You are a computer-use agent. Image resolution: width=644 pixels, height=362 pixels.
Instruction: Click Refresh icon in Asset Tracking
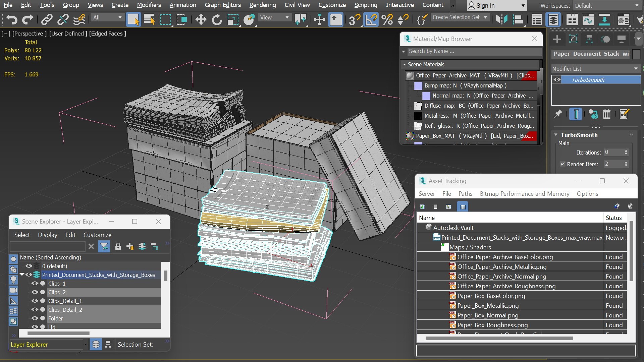coord(422,207)
